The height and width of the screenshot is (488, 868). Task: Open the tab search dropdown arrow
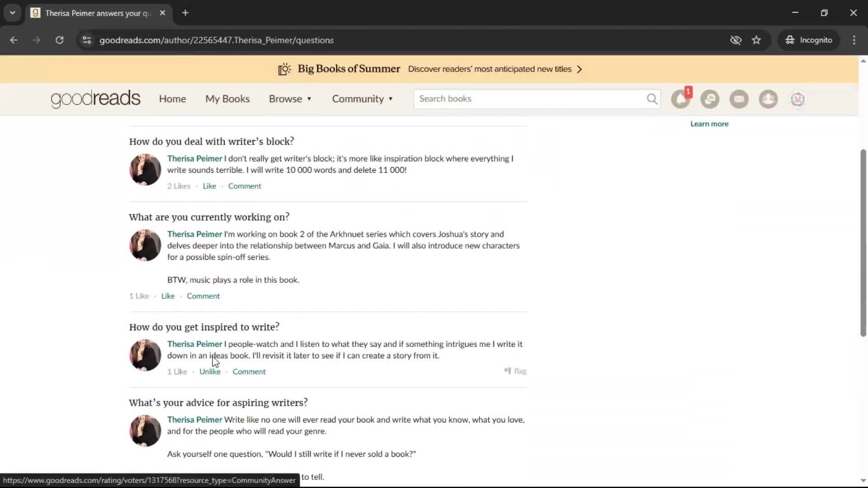tap(13, 13)
